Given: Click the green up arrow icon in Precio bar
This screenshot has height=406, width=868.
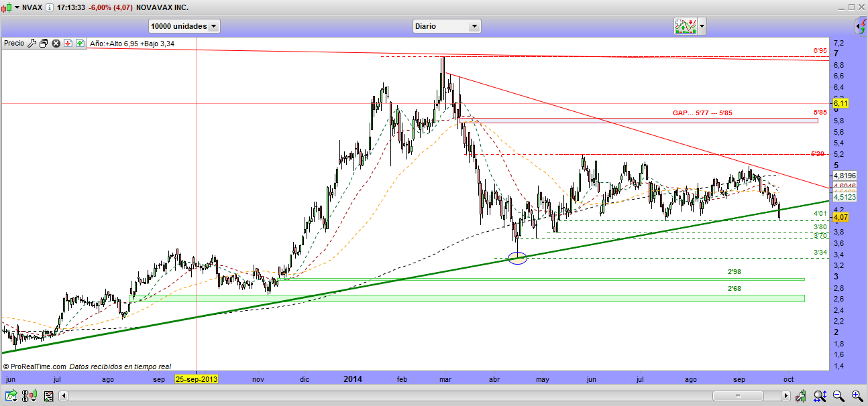Looking at the screenshot, I should point(80,44).
